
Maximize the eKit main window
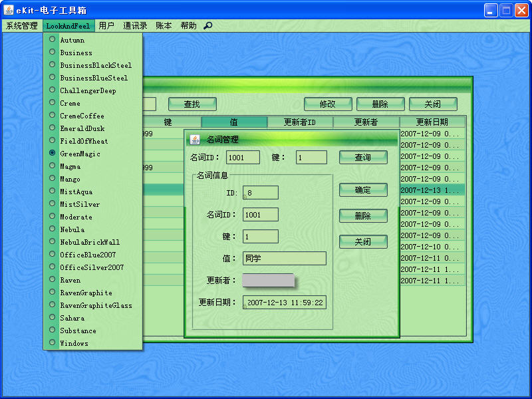(x=506, y=10)
